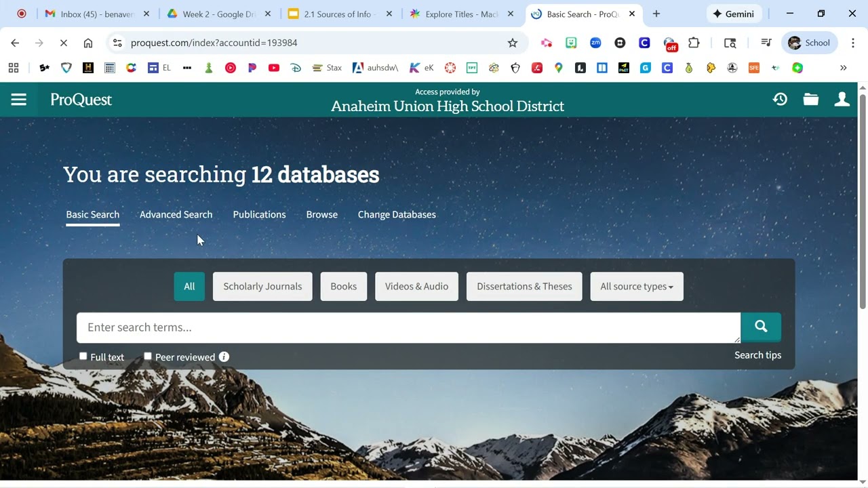The height and width of the screenshot is (488, 868).
Task: Open the YouTube bookmark
Action: point(274,68)
